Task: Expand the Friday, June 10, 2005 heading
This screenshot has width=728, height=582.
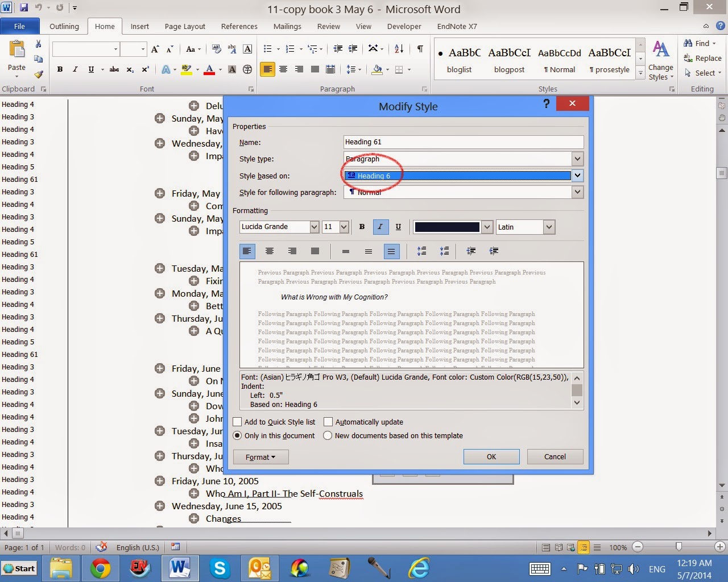Action: point(160,481)
